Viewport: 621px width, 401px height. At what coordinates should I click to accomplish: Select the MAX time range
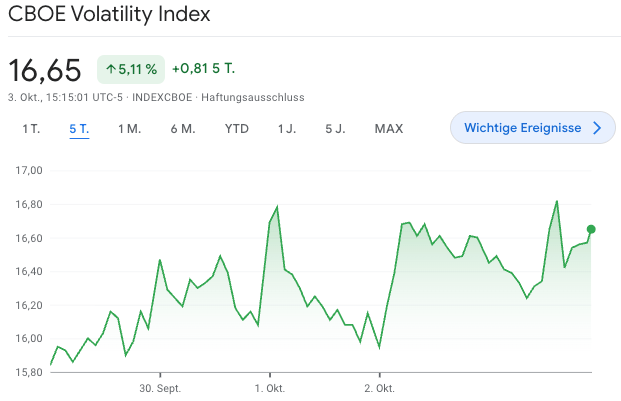(388, 128)
